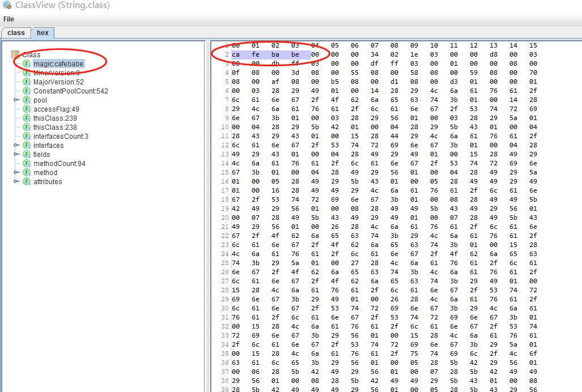Select the method tree item
Viewport: 582px width, 392px height.
45,172
